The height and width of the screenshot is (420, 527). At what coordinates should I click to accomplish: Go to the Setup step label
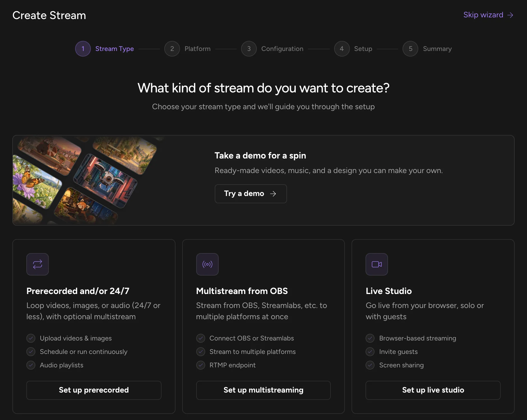(x=363, y=49)
